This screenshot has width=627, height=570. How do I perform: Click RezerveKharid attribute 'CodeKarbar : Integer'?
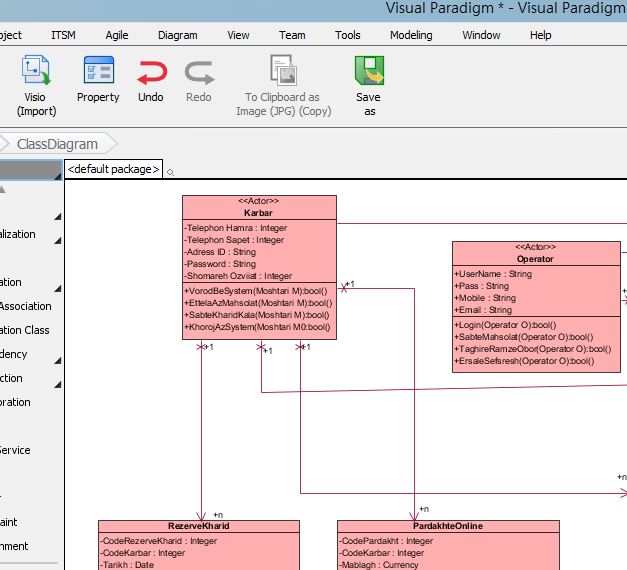pyautogui.click(x=142, y=553)
